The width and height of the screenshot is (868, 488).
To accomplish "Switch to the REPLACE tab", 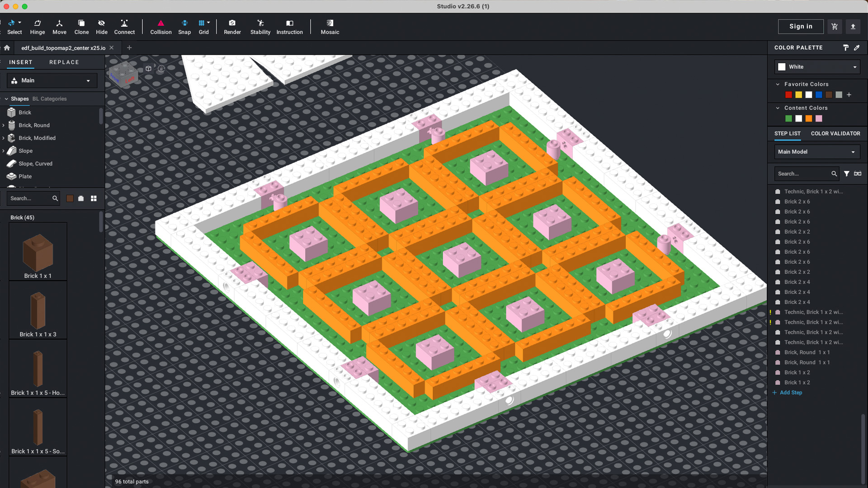I will click(64, 62).
